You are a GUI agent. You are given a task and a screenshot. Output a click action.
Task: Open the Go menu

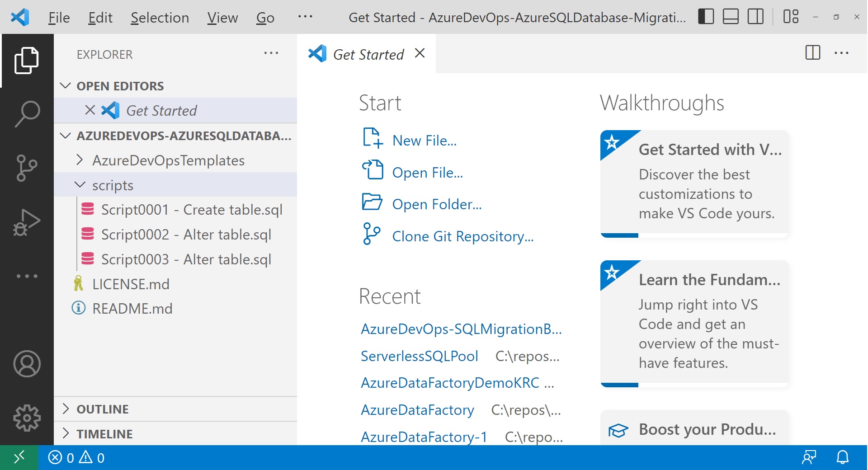click(x=265, y=17)
